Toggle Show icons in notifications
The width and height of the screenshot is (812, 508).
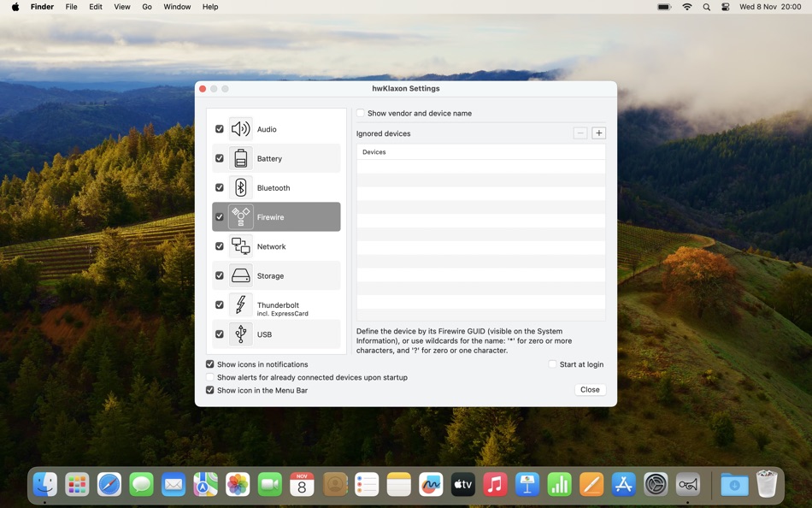click(209, 363)
